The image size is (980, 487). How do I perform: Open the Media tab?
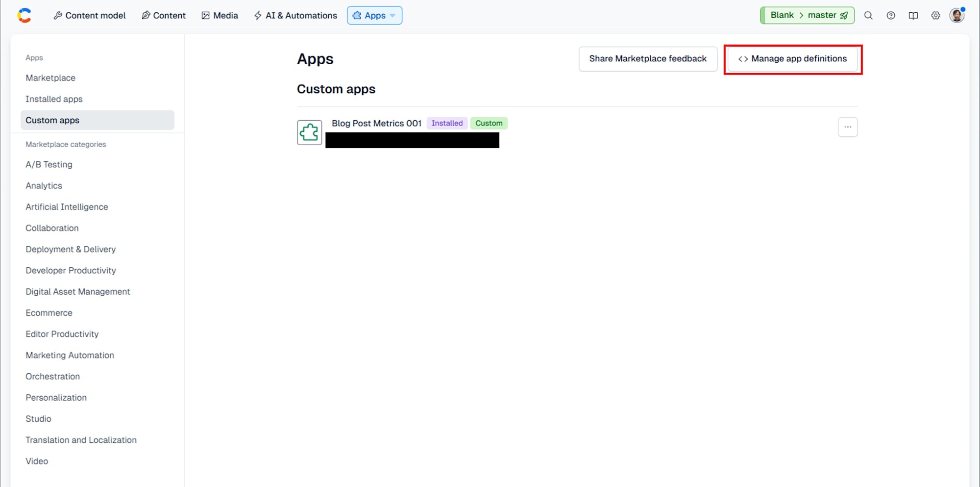[220, 15]
